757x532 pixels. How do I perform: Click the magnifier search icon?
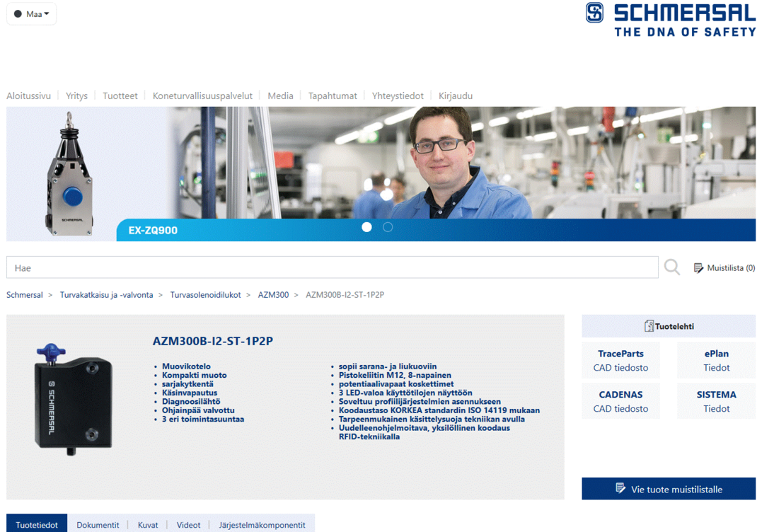coord(671,267)
